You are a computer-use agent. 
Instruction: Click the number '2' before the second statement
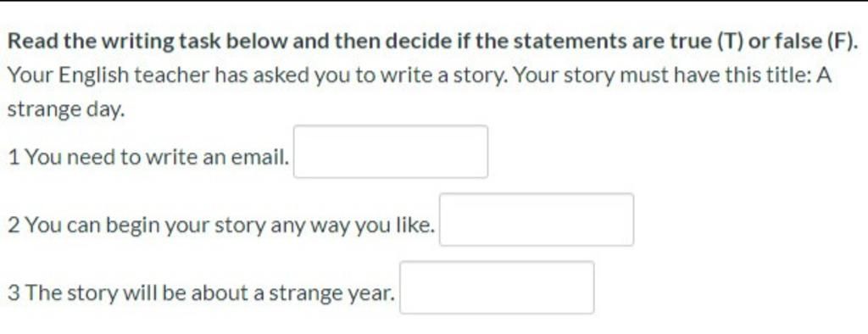coord(14,226)
